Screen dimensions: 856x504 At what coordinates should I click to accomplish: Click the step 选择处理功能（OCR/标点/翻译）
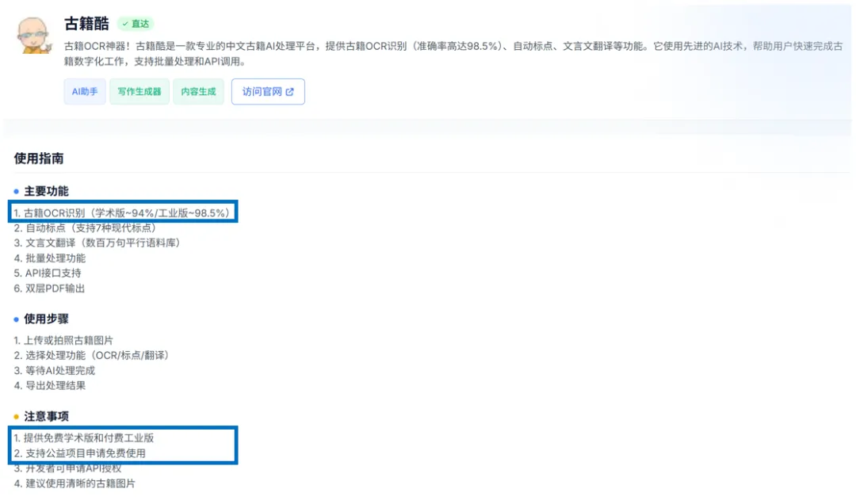pos(92,356)
